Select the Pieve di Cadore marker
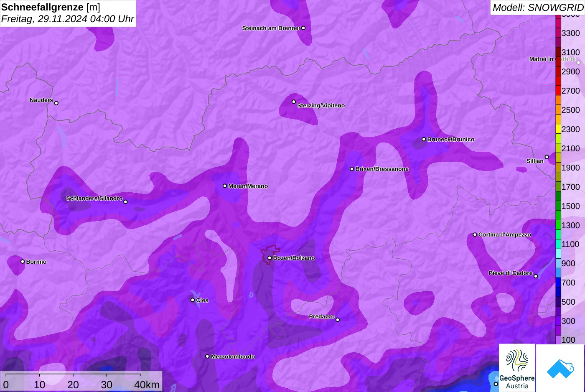Image resolution: width=585 pixels, height=392 pixels. (x=536, y=276)
